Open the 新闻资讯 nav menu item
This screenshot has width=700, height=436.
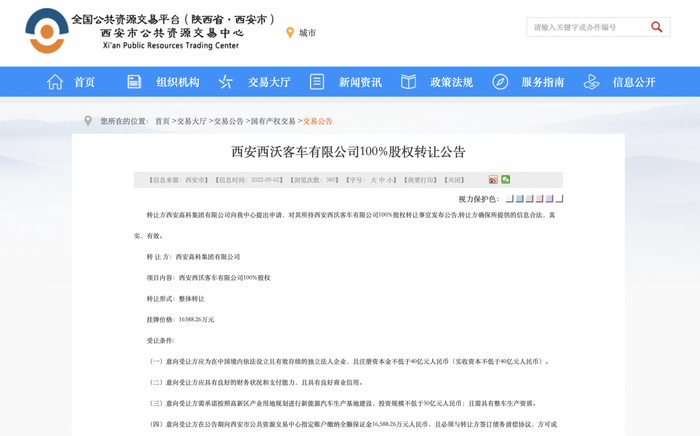[x=360, y=82]
